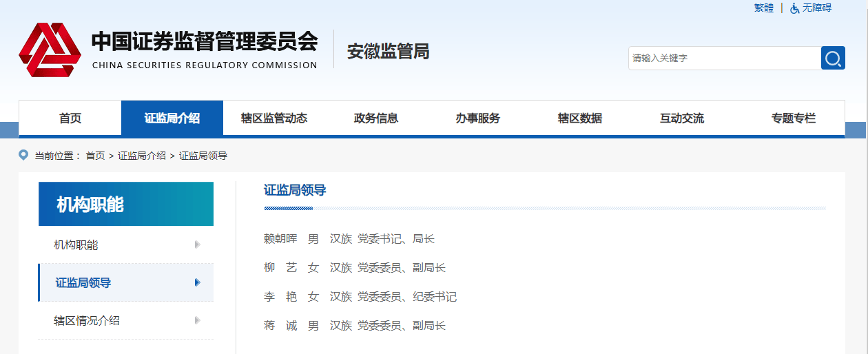
Task: Open 辖区数据 navigation tab
Action: pyautogui.click(x=580, y=118)
